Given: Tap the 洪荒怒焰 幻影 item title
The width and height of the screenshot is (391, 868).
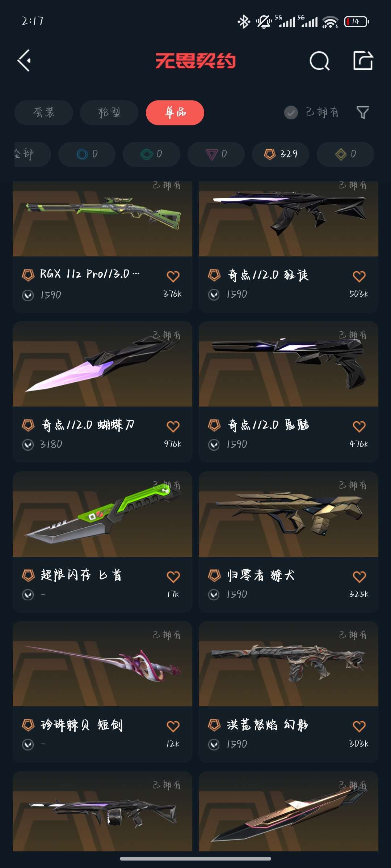Looking at the screenshot, I should [267, 725].
